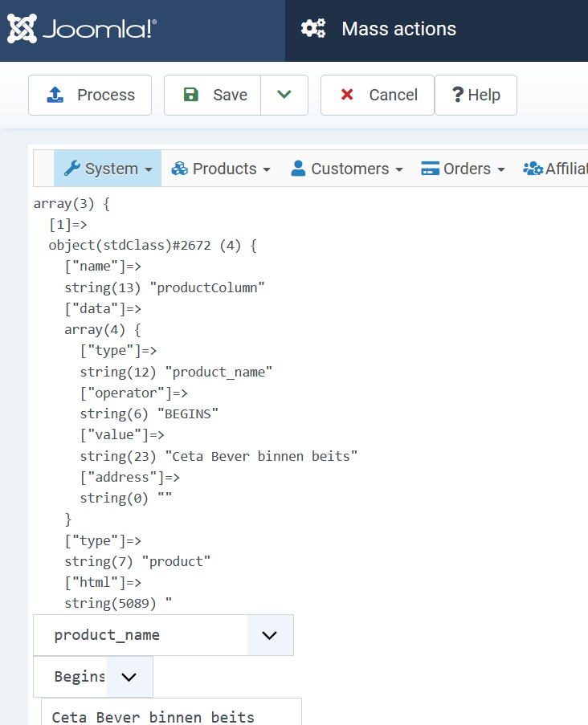Click the Customers person icon

click(x=298, y=169)
